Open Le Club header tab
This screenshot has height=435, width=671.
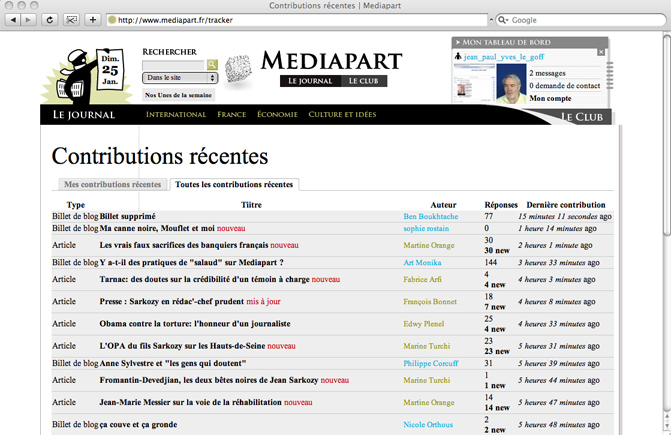point(364,81)
